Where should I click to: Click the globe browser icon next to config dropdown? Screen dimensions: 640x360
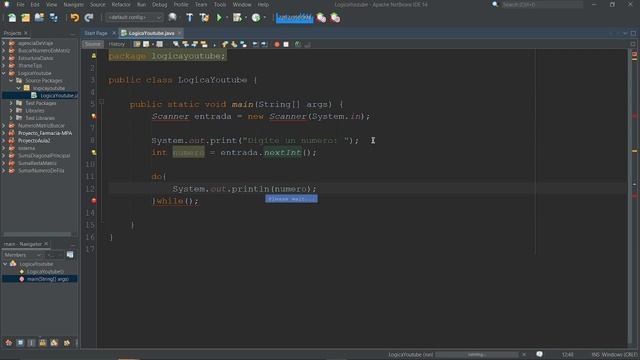point(172,18)
